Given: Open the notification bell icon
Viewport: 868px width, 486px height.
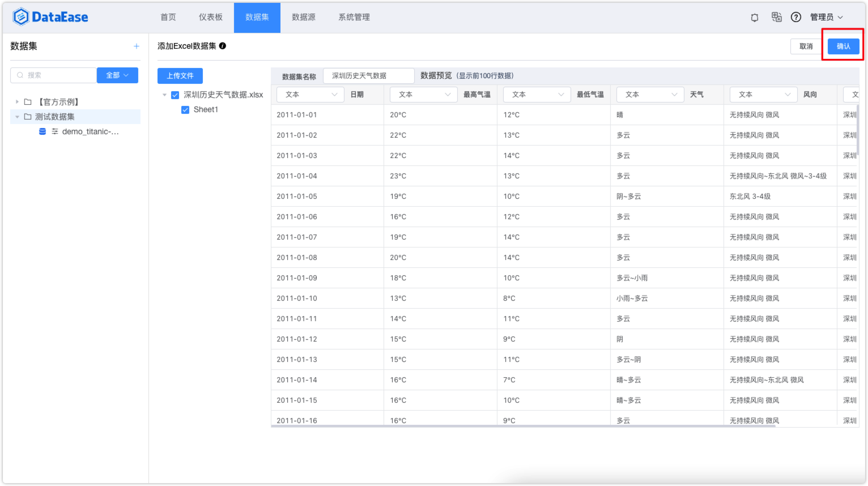Looking at the screenshot, I should (754, 17).
